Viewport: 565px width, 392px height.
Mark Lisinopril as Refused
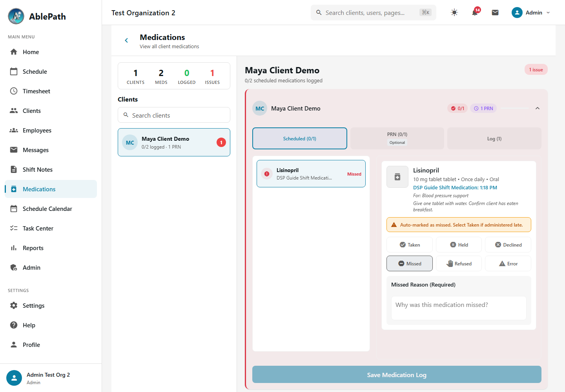tap(459, 263)
